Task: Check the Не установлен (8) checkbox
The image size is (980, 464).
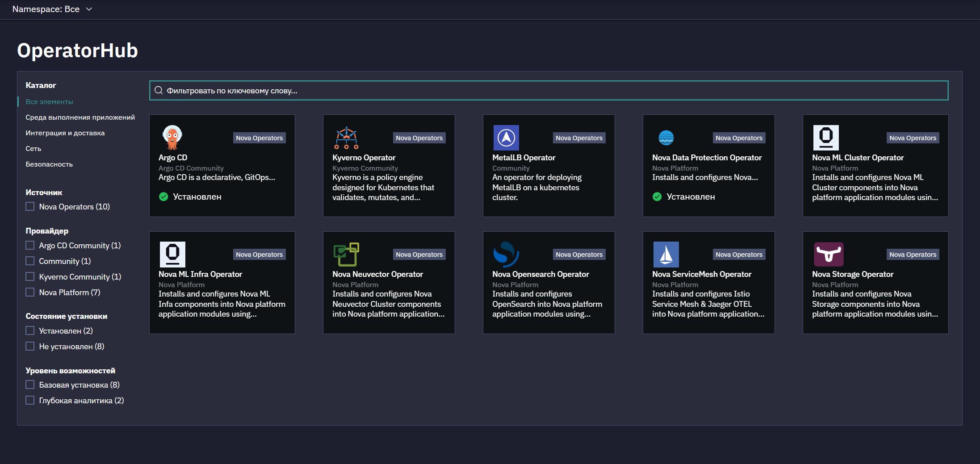Action: (30, 346)
